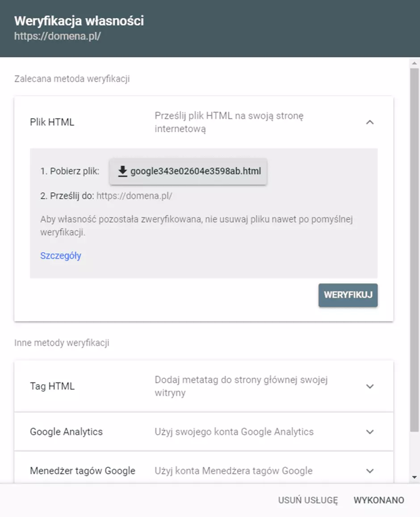Open the Szczegóły link
The width and height of the screenshot is (420, 517).
click(61, 256)
